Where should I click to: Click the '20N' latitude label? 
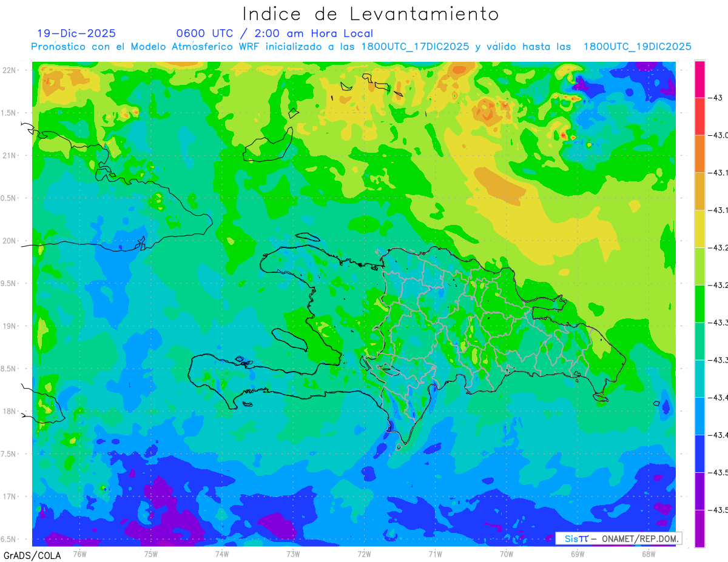coord(9,241)
